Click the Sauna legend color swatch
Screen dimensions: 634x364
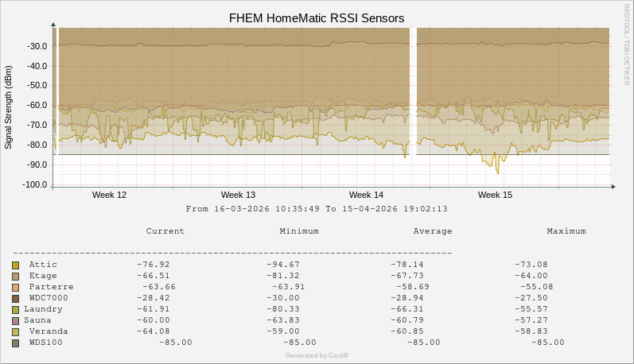coord(16,320)
